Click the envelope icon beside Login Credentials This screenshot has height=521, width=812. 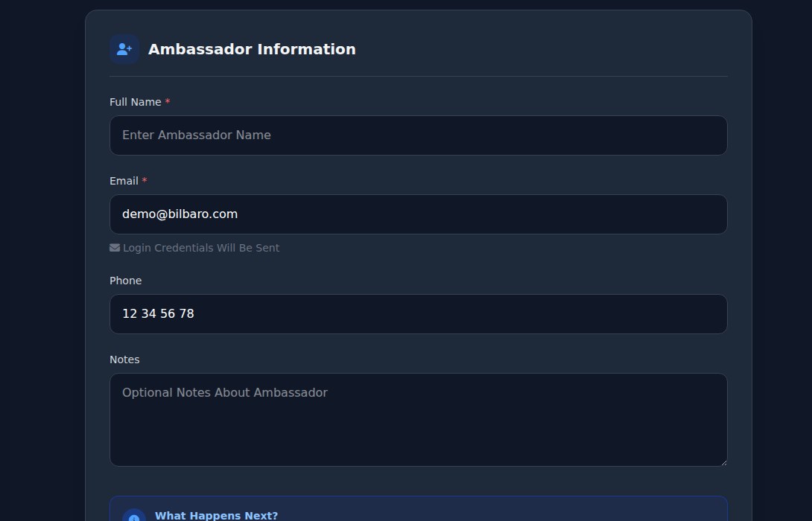(115, 248)
